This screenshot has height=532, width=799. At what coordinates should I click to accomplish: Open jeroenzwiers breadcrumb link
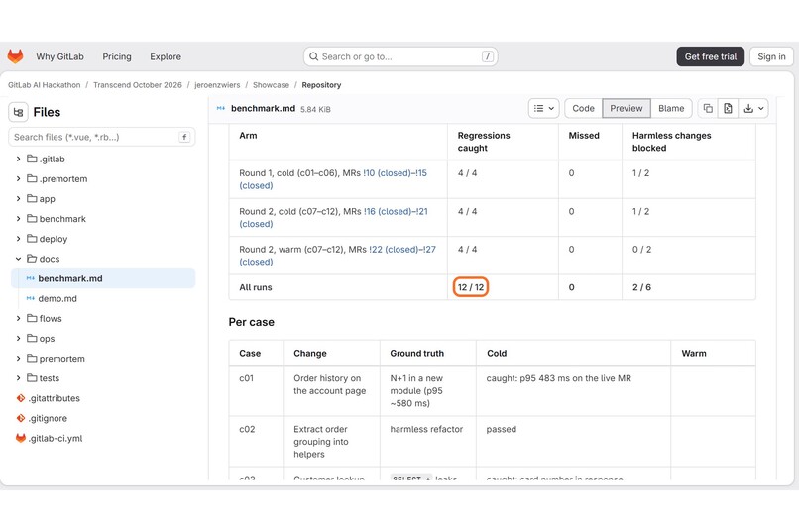point(217,85)
